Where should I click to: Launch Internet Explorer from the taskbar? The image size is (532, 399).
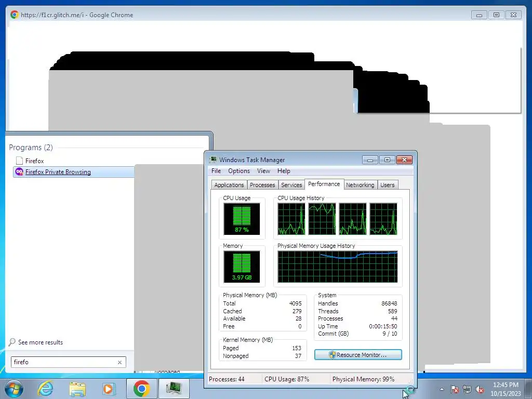(46, 389)
